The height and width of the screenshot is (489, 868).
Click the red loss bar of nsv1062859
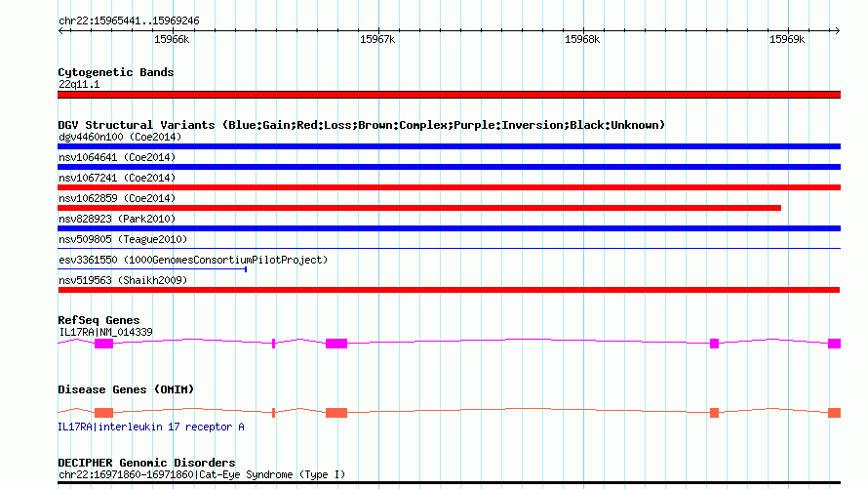click(419, 208)
